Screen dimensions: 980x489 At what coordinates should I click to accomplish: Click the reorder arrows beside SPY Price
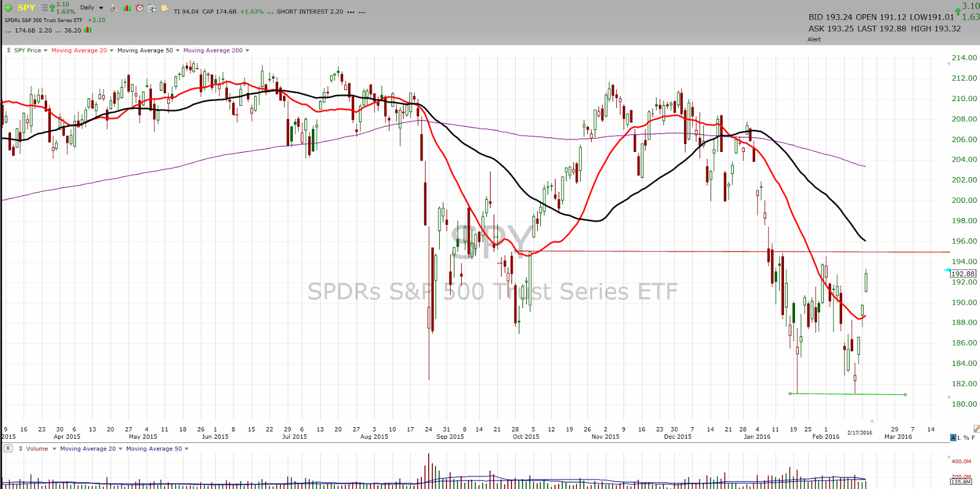click(x=9, y=50)
